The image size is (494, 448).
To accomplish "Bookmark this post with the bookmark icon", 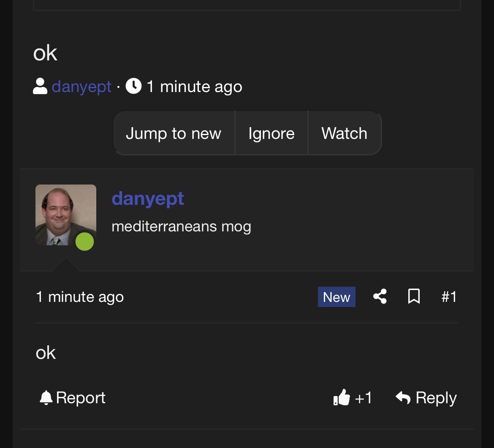I will point(414,296).
